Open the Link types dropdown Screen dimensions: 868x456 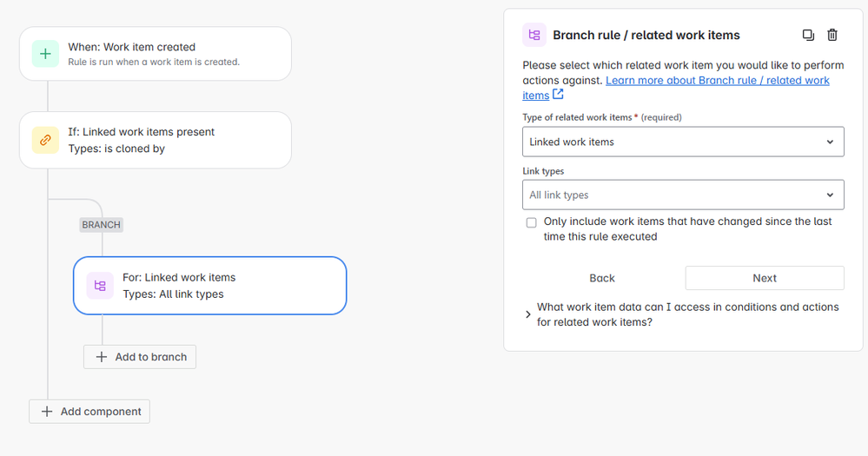click(x=683, y=195)
